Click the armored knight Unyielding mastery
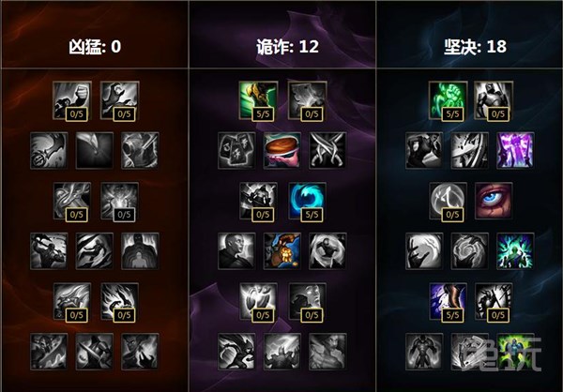 (x=494, y=100)
